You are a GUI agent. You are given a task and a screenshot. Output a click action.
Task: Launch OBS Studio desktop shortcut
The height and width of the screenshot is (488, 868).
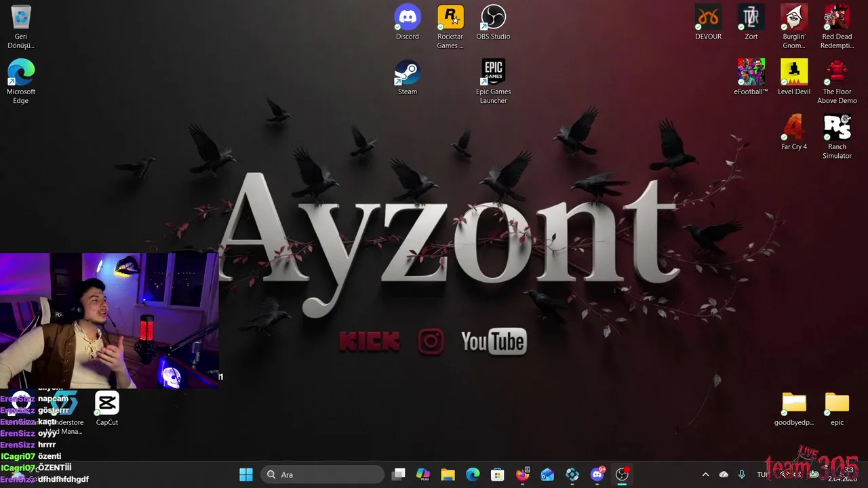click(493, 22)
